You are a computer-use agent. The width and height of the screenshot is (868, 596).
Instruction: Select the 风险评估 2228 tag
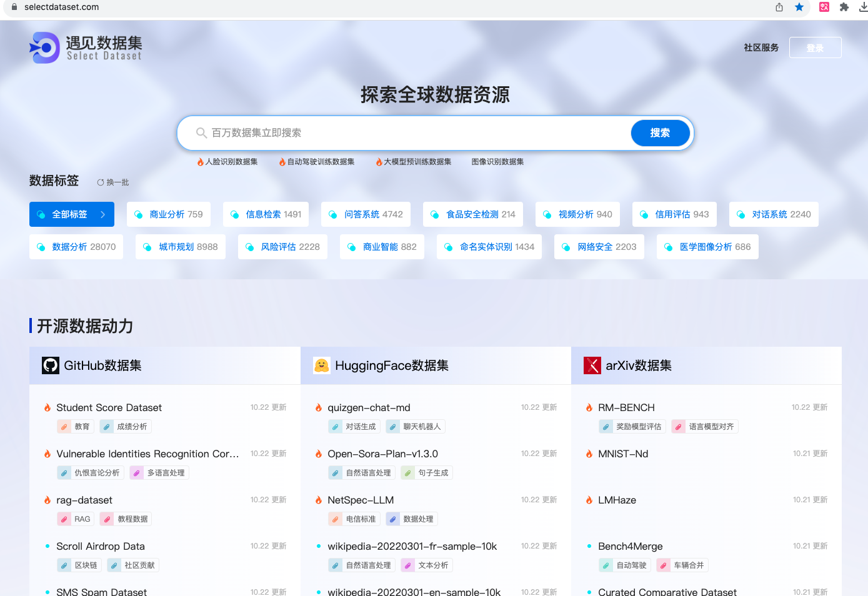282,247
